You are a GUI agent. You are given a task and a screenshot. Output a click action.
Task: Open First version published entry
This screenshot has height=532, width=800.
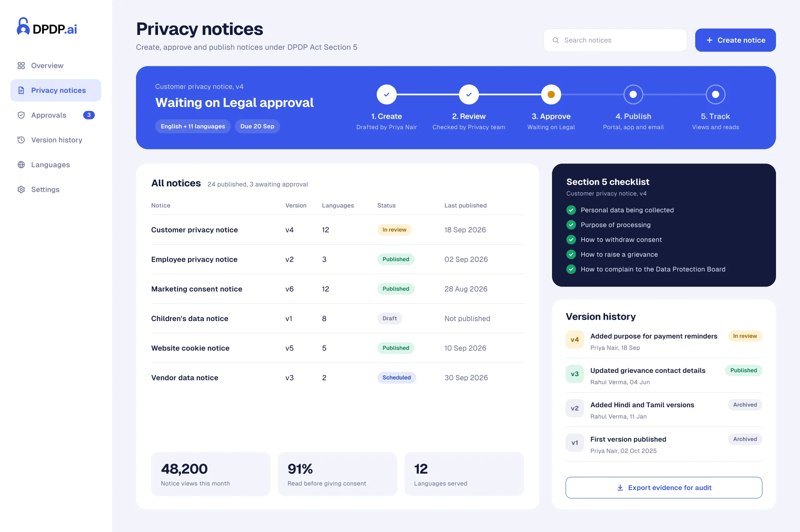point(664,444)
